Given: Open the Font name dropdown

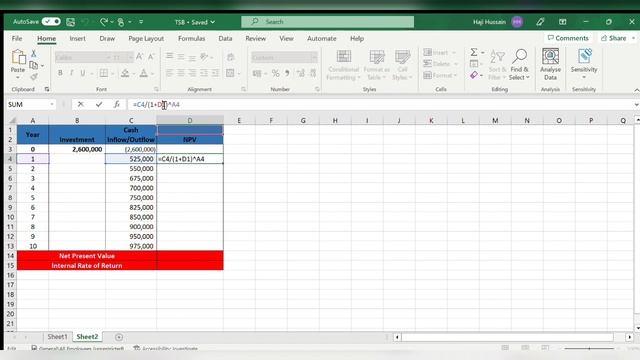Looking at the screenshot, I should (109, 57).
